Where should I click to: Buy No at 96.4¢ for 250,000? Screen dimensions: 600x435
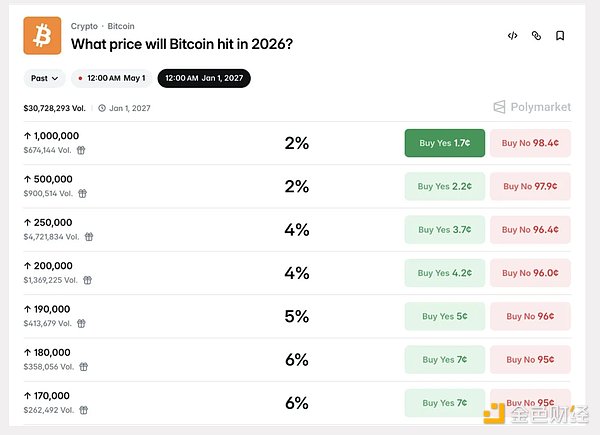530,230
